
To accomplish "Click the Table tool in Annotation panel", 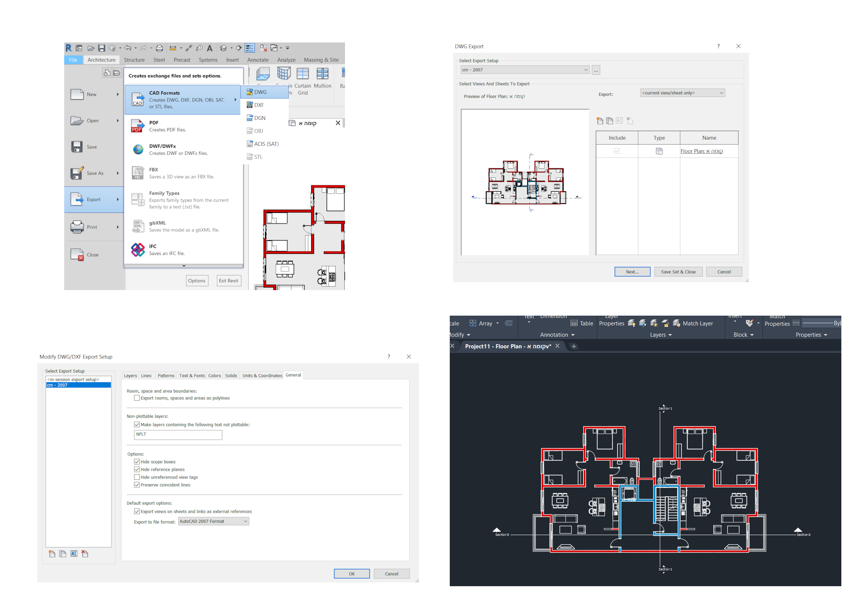I will (582, 324).
